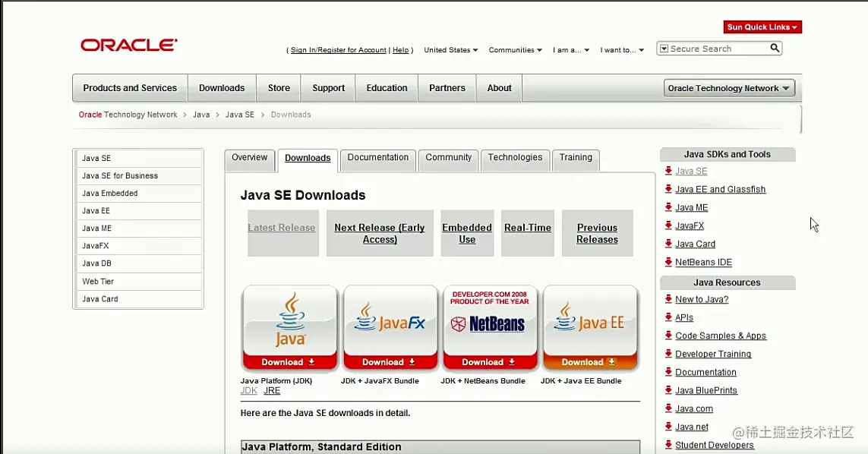Click red arrow icon beside Java ME
The image size is (868, 454).
pos(668,207)
